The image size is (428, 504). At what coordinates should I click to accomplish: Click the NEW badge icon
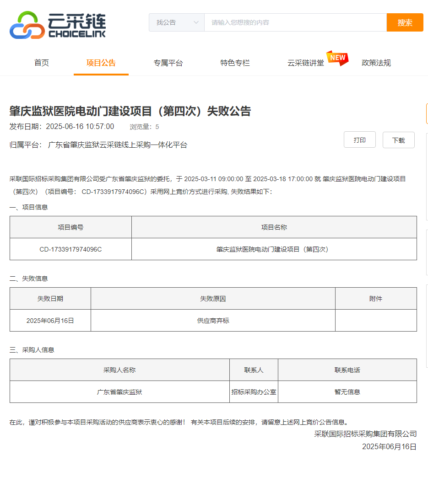337,58
